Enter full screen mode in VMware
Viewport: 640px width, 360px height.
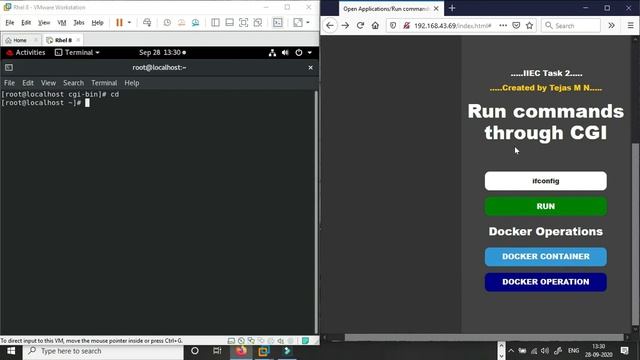(244, 22)
